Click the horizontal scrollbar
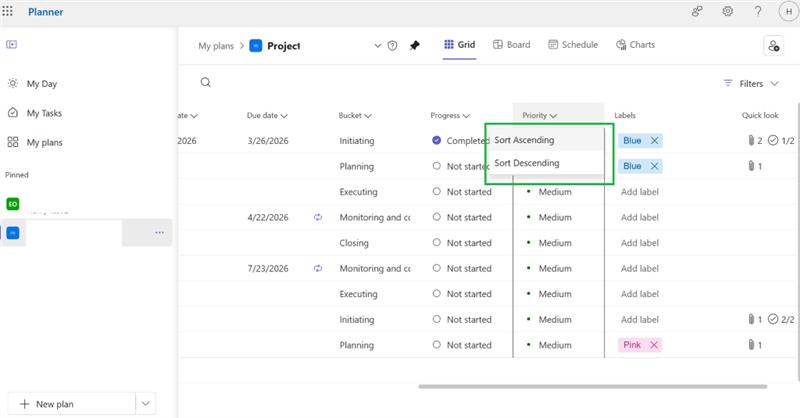The width and height of the screenshot is (800, 418). pos(592,386)
